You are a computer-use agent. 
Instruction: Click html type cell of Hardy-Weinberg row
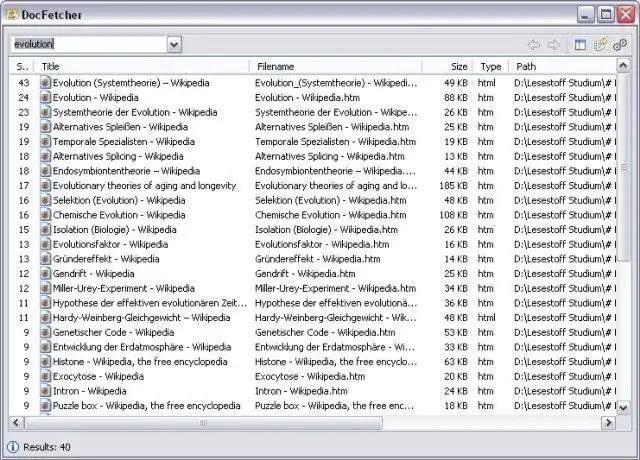487,318
